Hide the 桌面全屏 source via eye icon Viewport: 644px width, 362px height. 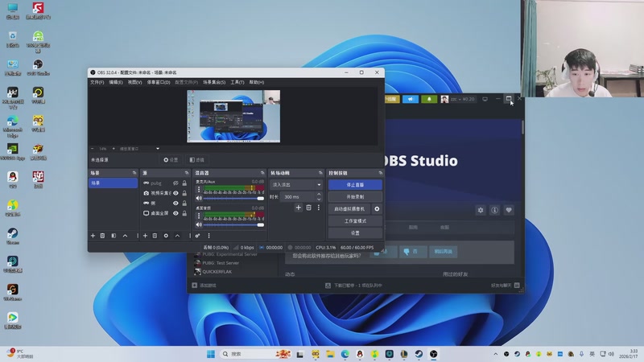coord(175,213)
